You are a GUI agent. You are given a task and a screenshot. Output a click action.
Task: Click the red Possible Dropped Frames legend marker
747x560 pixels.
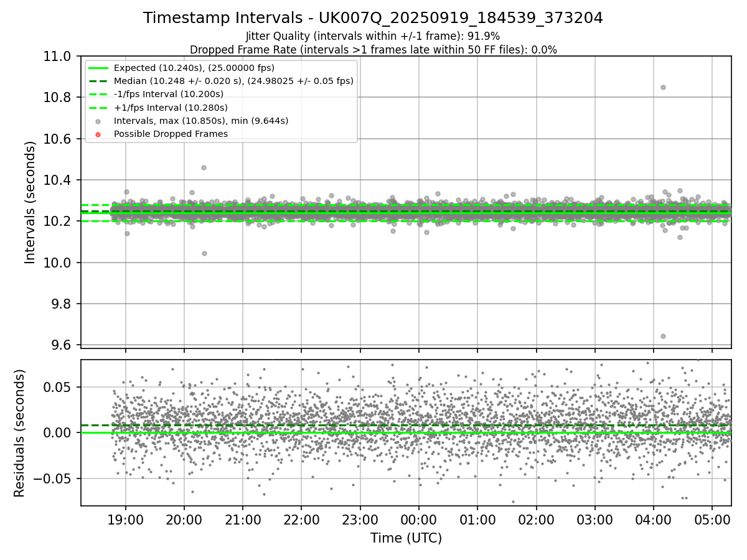pos(98,134)
